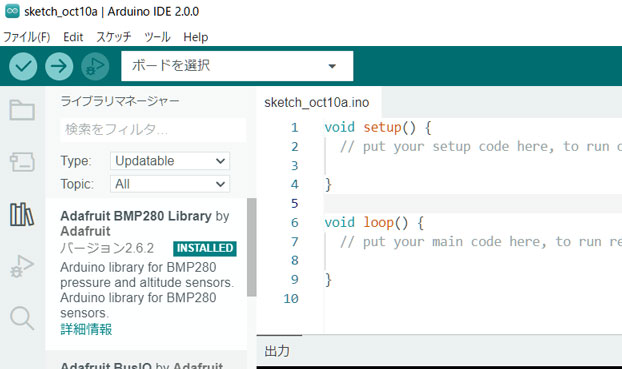Click the Arduino logo in the title bar
622x369 pixels.
point(12,11)
